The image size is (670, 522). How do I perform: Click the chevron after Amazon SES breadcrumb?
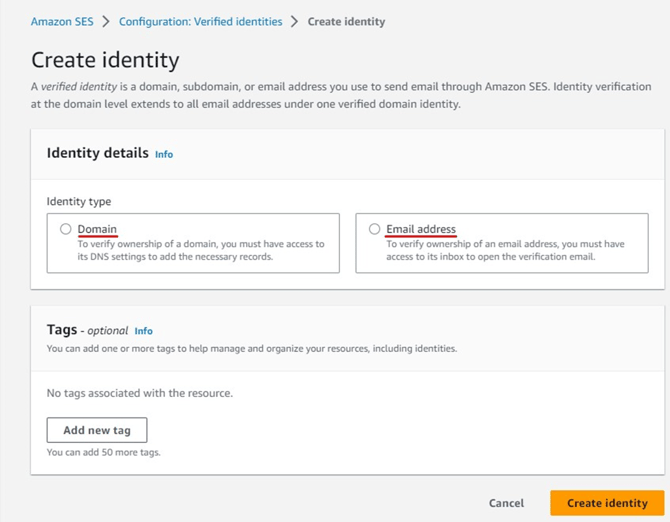(x=105, y=21)
